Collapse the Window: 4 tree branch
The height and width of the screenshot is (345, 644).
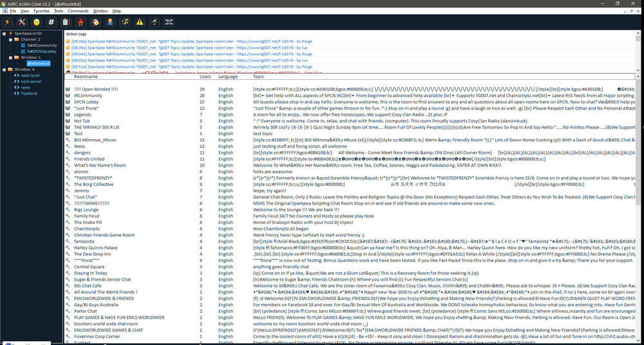[4, 70]
